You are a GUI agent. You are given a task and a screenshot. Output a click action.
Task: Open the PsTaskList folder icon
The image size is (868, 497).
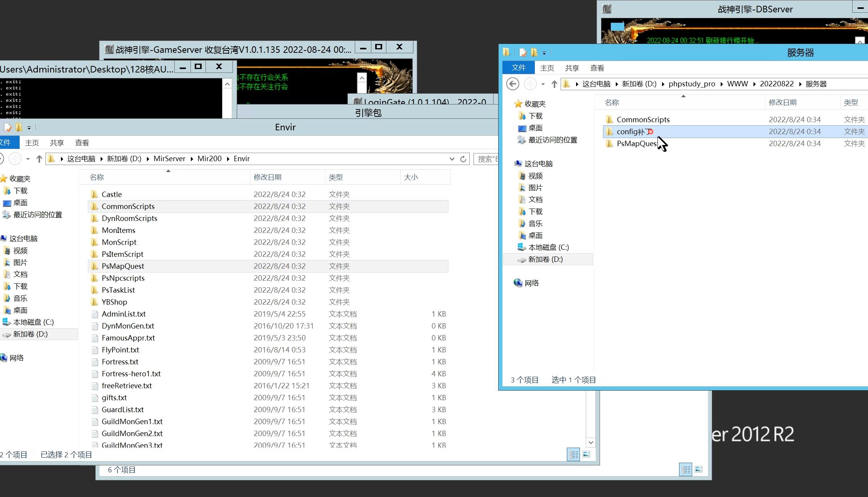(94, 290)
